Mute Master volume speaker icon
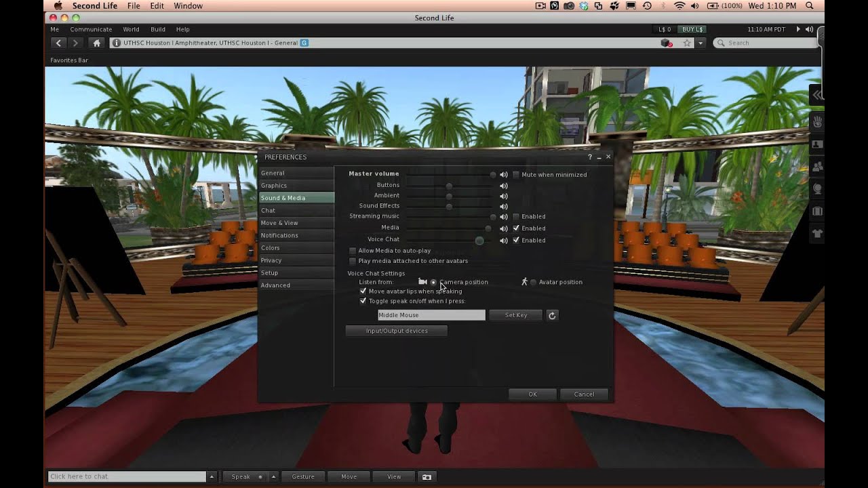This screenshot has width=868, height=488. tap(504, 175)
